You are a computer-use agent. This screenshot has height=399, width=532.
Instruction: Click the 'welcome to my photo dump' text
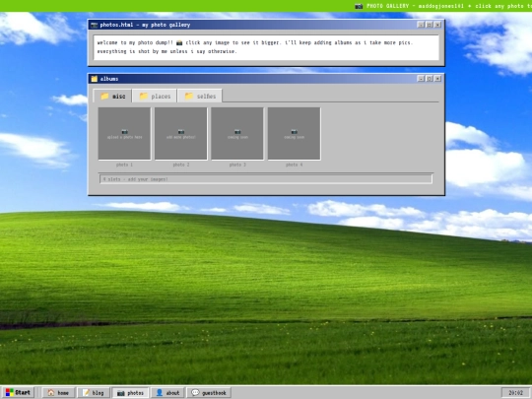(x=135, y=42)
